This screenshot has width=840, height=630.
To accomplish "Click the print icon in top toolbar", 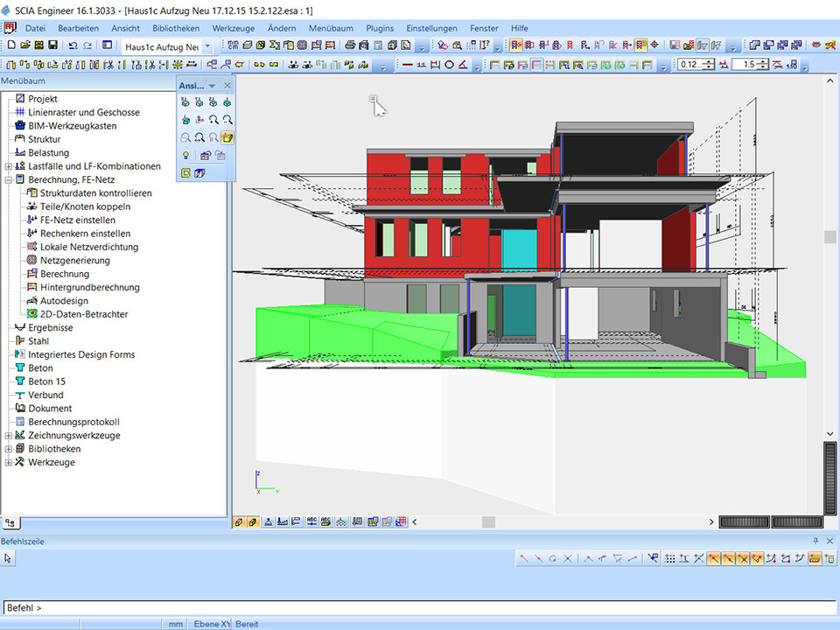I will pyautogui.click(x=350, y=45).
